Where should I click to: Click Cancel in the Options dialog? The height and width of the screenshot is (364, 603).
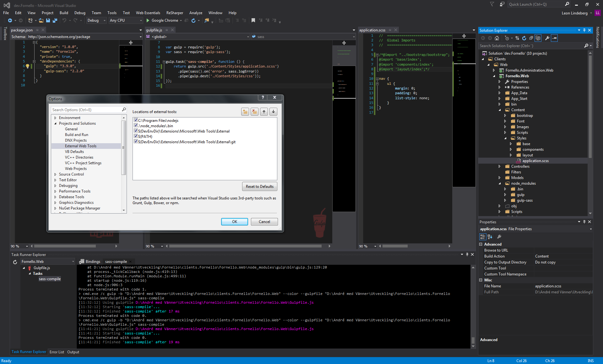264,222
